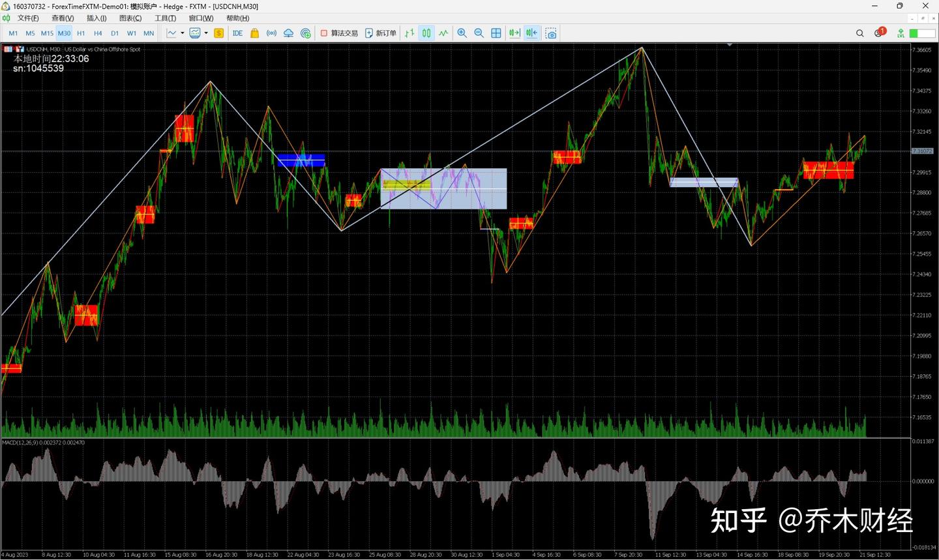
Task: Click the current price label 7.31072
Action: 923,151
